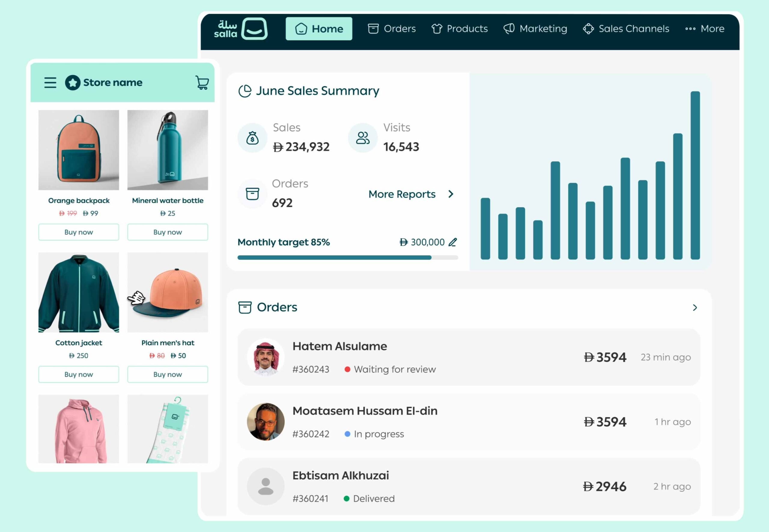Screen dimensions: 769x532
Task: Click Ebtisam Alkhuzai's placeholder avatar
Action: pyautogui.click(x=266, y=486)
